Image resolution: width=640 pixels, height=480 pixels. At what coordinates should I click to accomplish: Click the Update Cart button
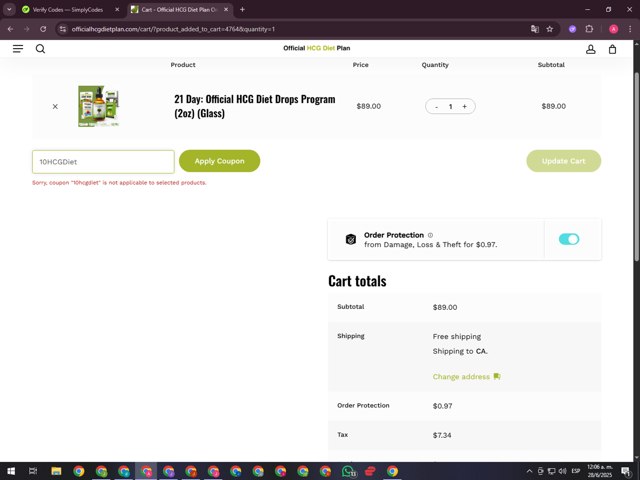coord(564,161)
